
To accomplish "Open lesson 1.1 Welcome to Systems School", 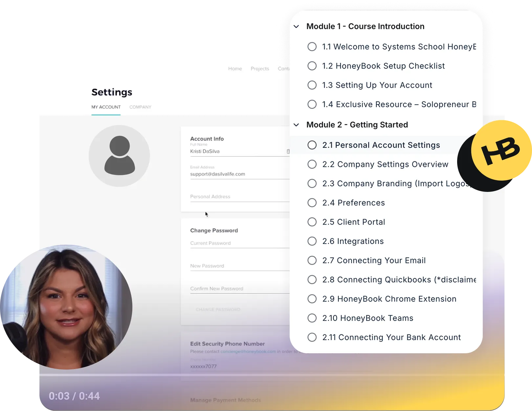I will pos(399,47).
